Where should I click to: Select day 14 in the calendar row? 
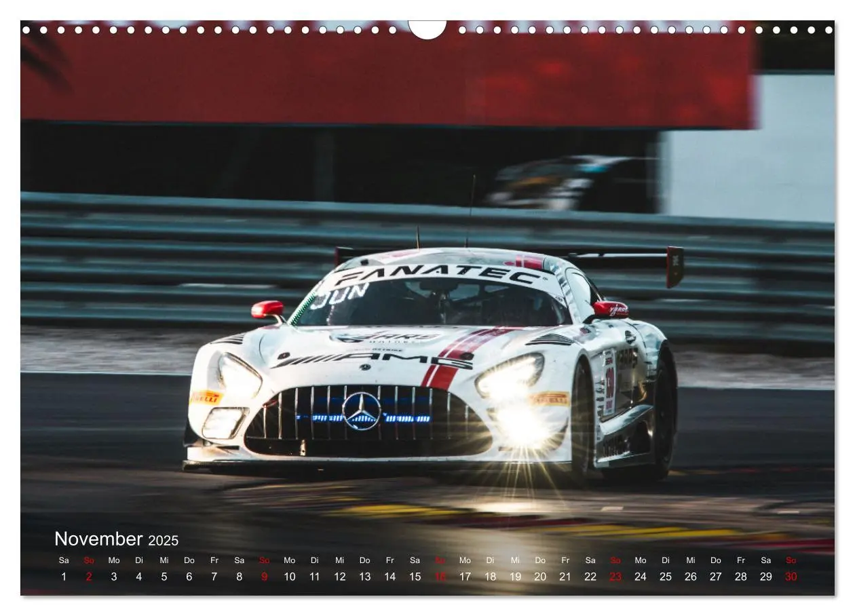390,577
